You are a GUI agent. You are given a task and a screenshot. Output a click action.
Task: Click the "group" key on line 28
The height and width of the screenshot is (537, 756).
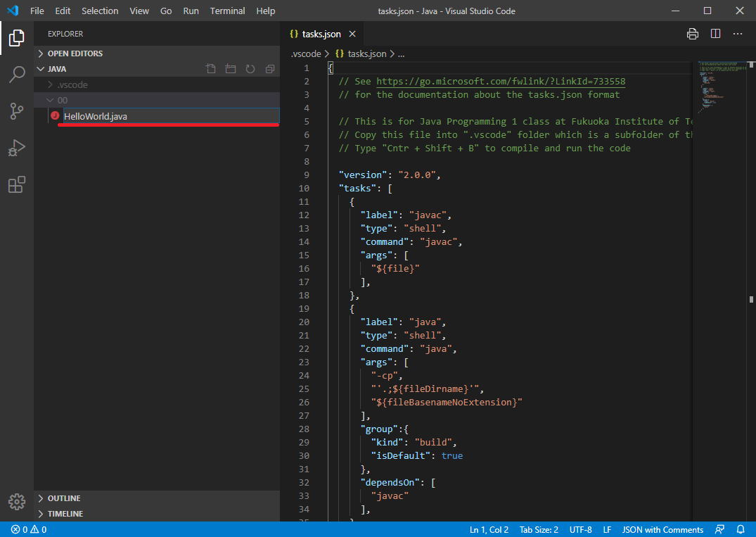coord(379,429)
